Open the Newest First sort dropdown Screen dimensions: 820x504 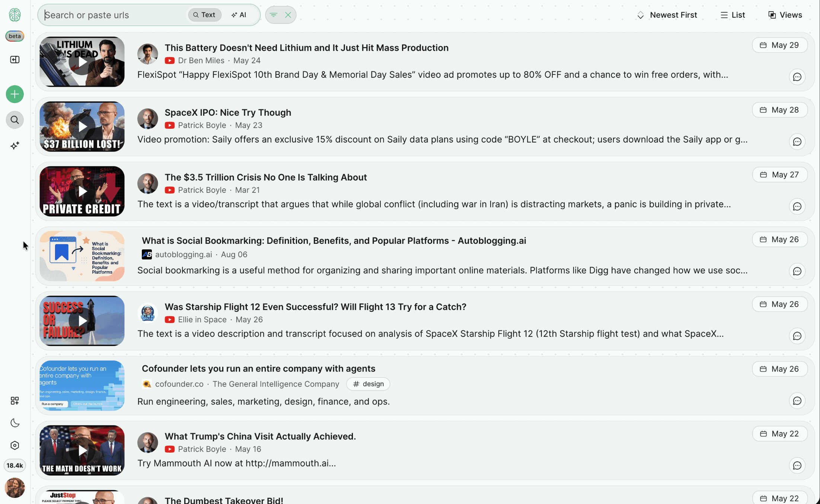tap(667, 15)
